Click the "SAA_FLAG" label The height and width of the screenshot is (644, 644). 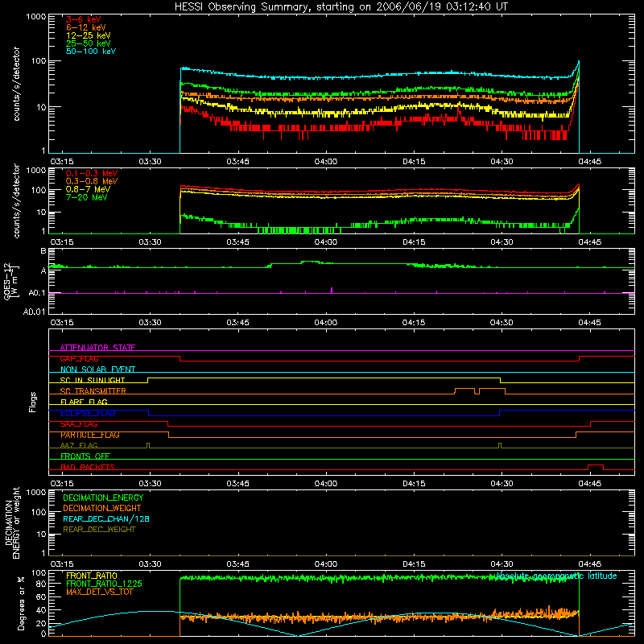(79, 423)
